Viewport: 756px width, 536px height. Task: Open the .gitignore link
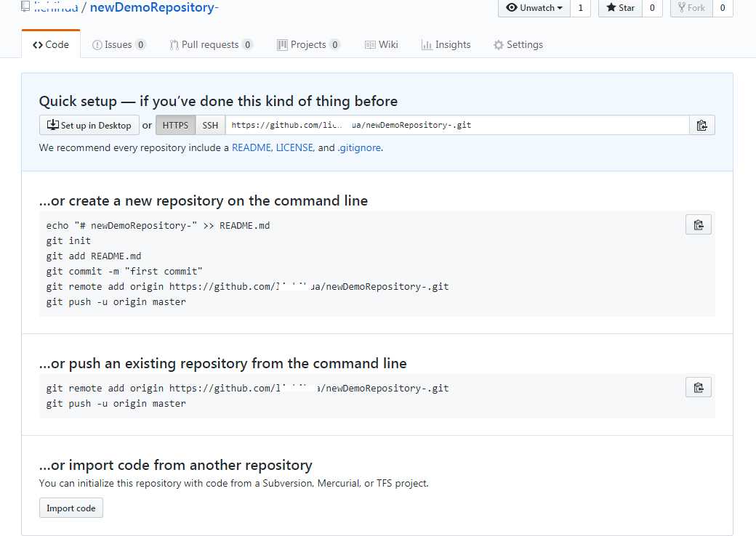[x=359, y=147]
